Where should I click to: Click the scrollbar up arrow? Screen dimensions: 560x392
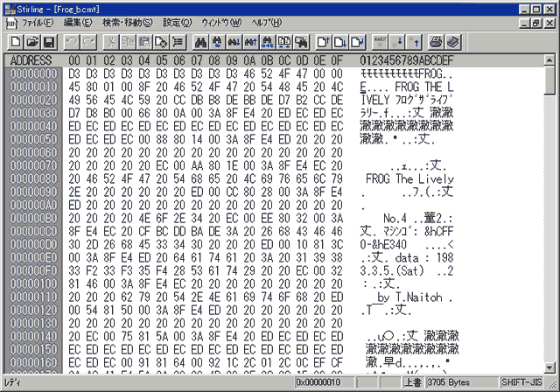549,60
